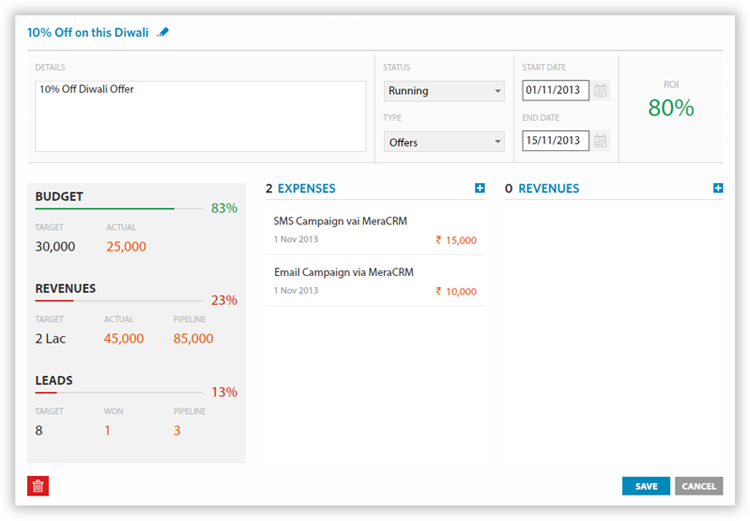Viewport: 750px width, 521px height.
Task: Delete campaign using red trash icon
Action: pos(38,486)
